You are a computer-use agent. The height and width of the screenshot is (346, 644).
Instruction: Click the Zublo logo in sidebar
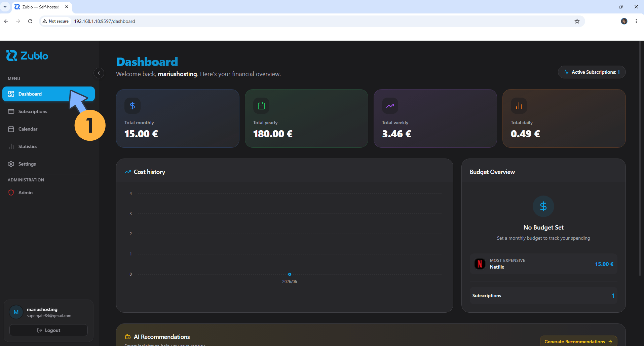click(x=27, y=56)
